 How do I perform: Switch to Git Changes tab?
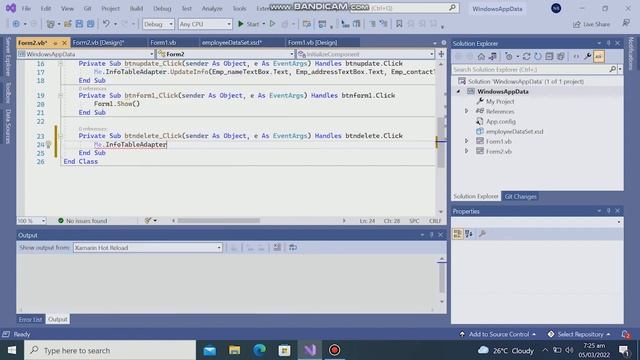(520, 197)
